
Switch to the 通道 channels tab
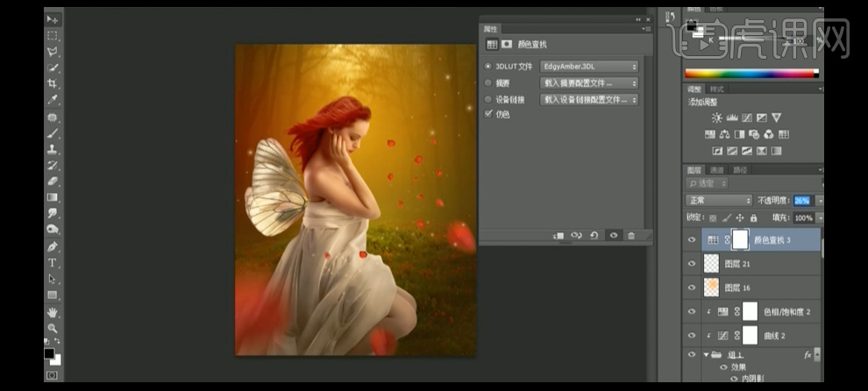coord(717,170)
